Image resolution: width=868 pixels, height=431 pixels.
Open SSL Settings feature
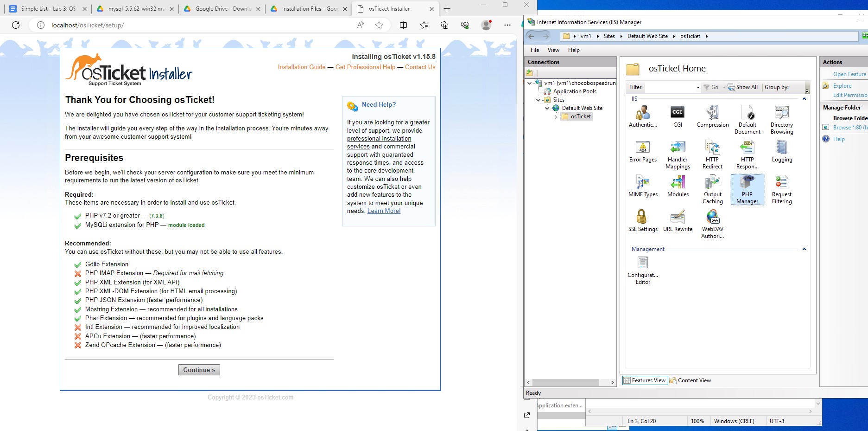coord(643,221)
